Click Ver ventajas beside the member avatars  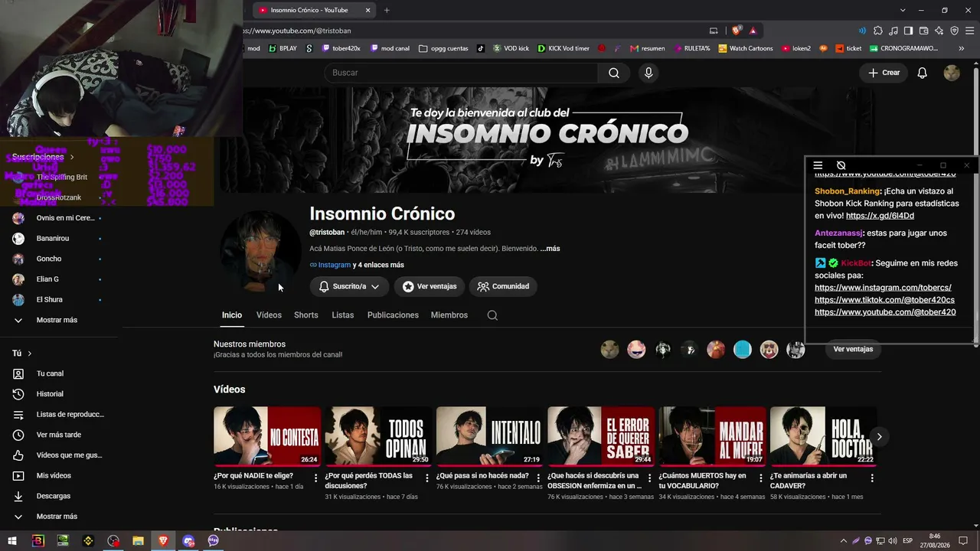pos(853,349)
